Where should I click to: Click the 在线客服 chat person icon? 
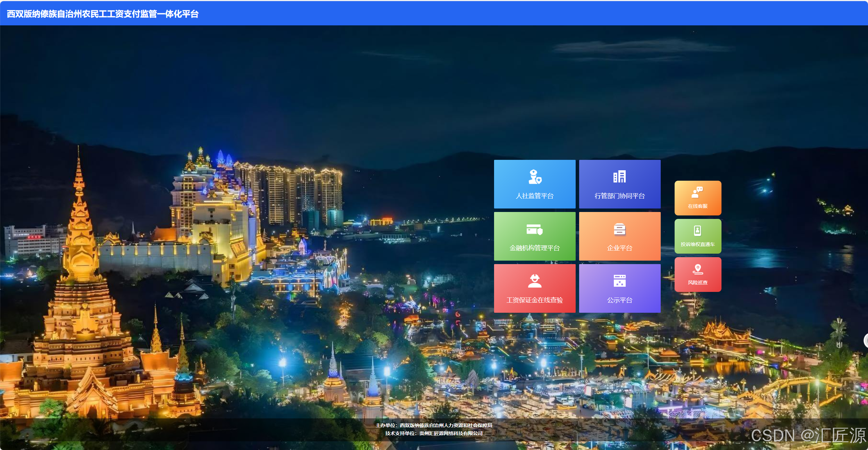(698, 192)
